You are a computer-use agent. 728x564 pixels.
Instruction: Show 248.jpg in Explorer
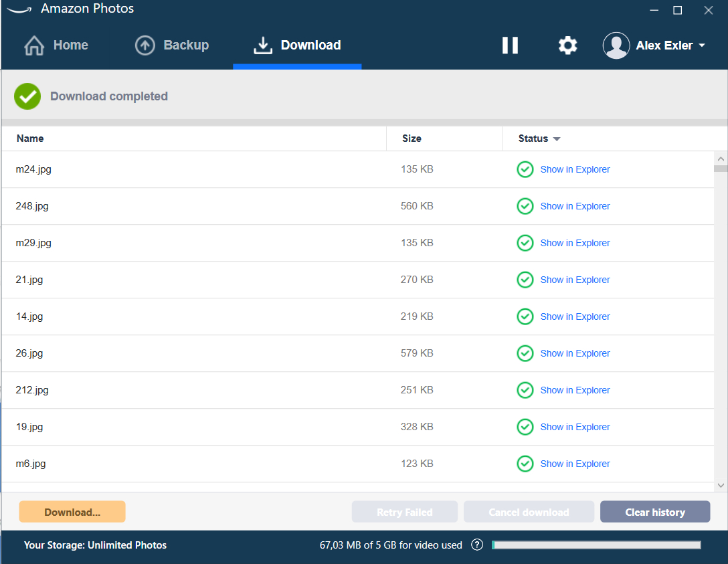coord(575,206)
